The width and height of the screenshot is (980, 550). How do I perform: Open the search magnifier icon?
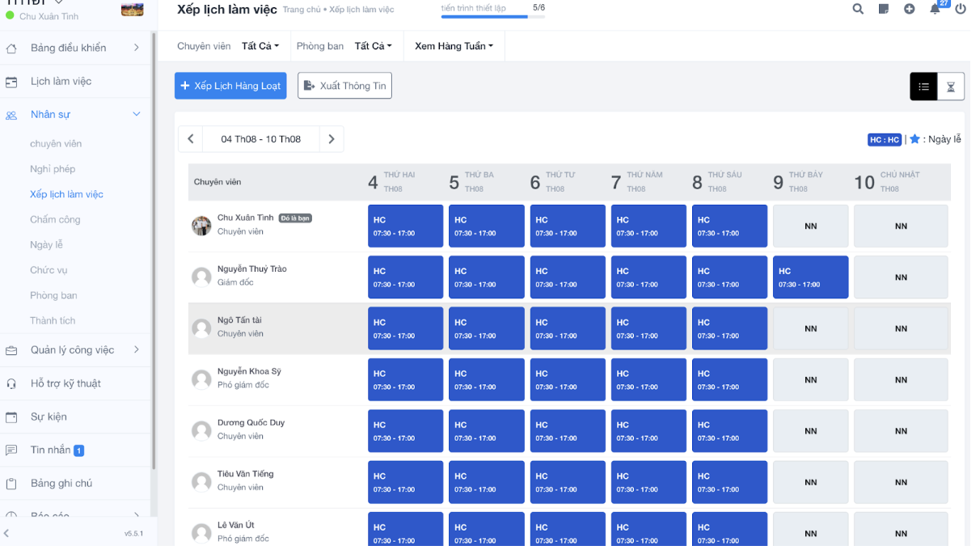[x=858, y=9]
